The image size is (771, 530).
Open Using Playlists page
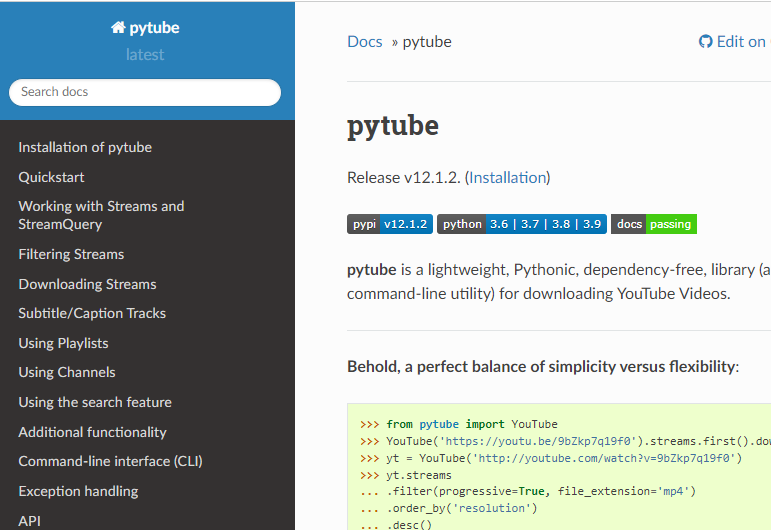click(63, 343)
